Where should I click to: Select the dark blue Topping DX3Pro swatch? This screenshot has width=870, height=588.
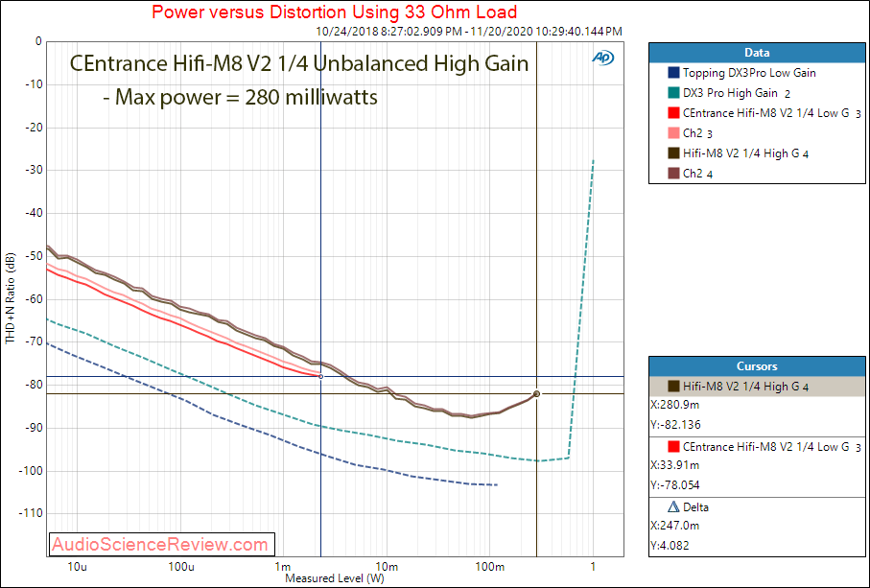coord(673,73)
